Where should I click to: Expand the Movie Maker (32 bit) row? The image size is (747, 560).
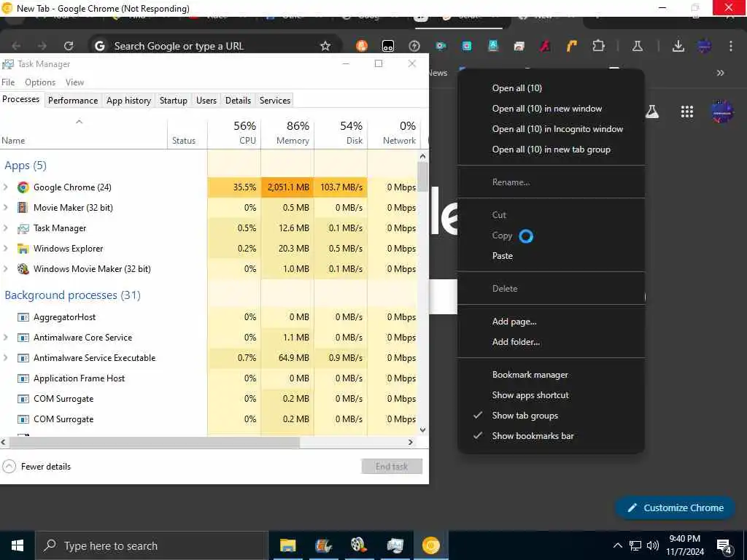(x=6, y=208)
